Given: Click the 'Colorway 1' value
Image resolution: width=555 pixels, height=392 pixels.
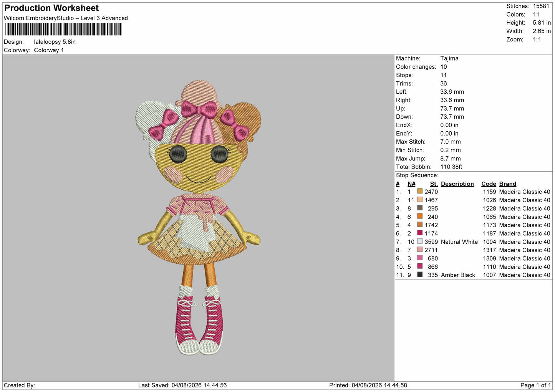Looking at the screenshot, I should click(x=49, y=50).
